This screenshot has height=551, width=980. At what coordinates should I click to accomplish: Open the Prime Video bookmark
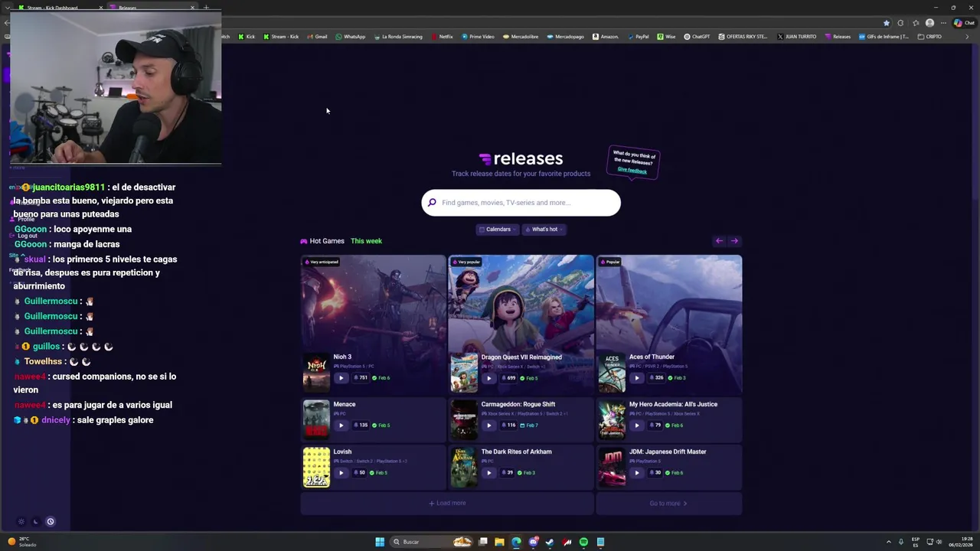coord(479,37)
